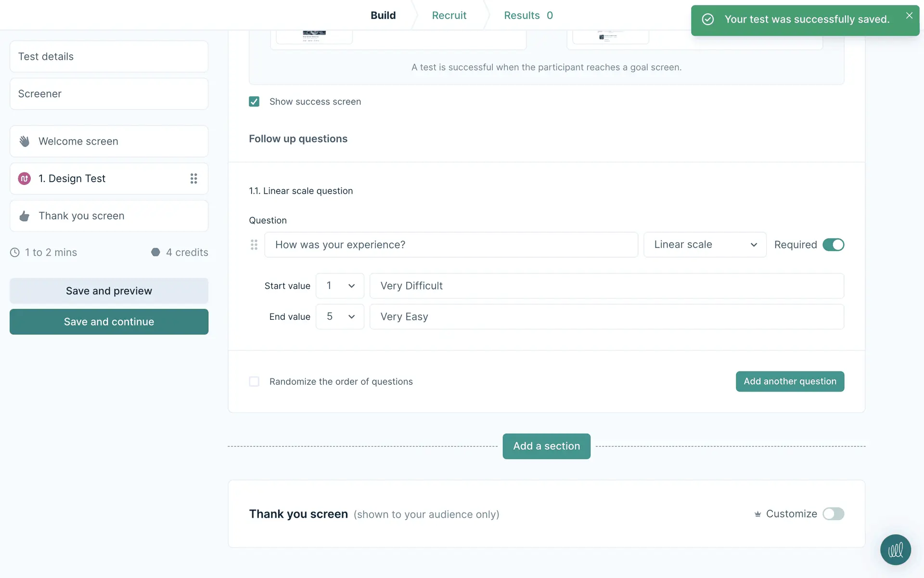Uncheck Show success screen checkbox
This screenshot has height=578, width=924.
(254, 102)
